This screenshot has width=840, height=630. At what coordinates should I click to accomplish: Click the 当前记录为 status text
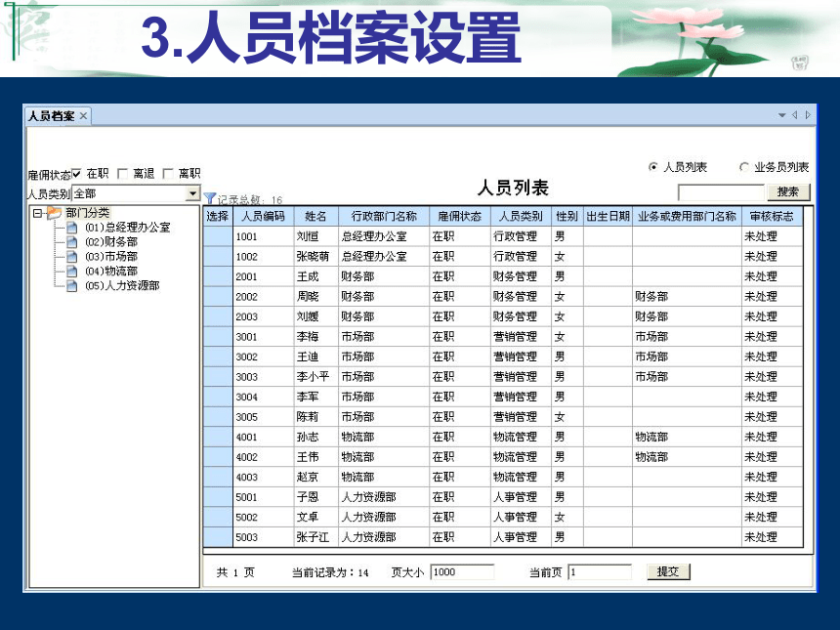330,572
